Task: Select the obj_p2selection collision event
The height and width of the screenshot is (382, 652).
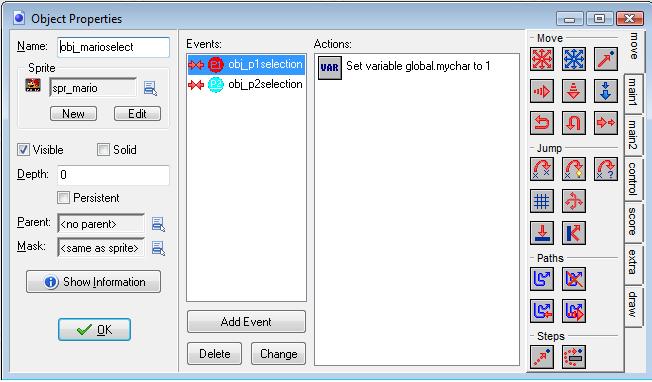Action: coord(246,84)
